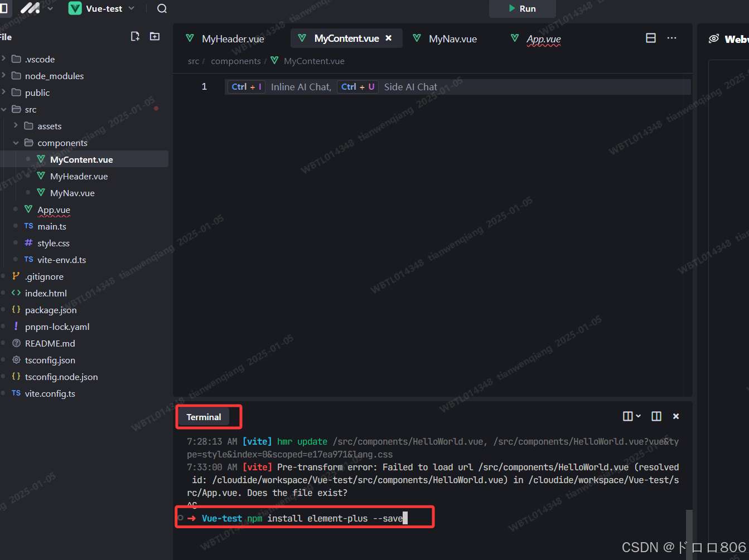Open the more editor actions icon
Screen dimensions: 749x560
tap(671, 37)
